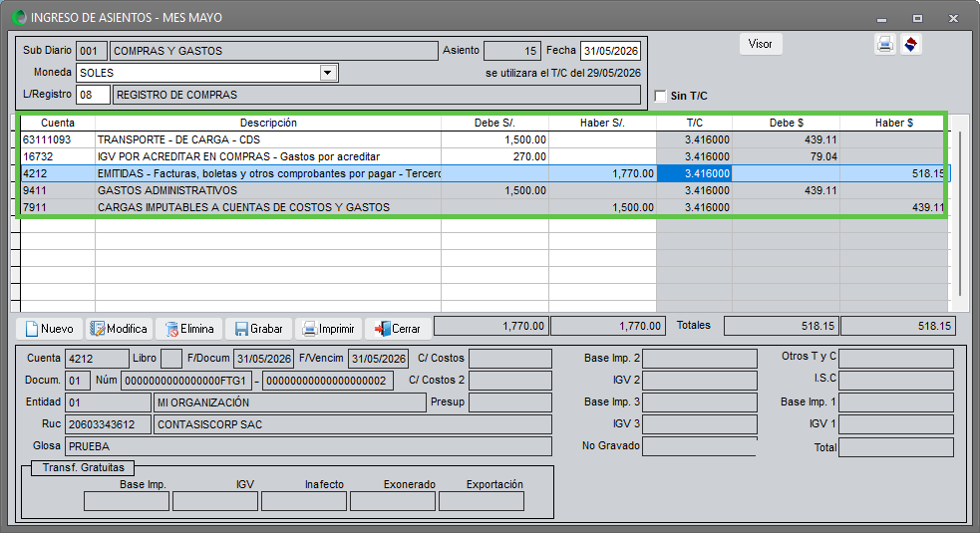This screenshot has width=980, height=533.
Task: Click the I.S.C field
Action: click(896, 381)
